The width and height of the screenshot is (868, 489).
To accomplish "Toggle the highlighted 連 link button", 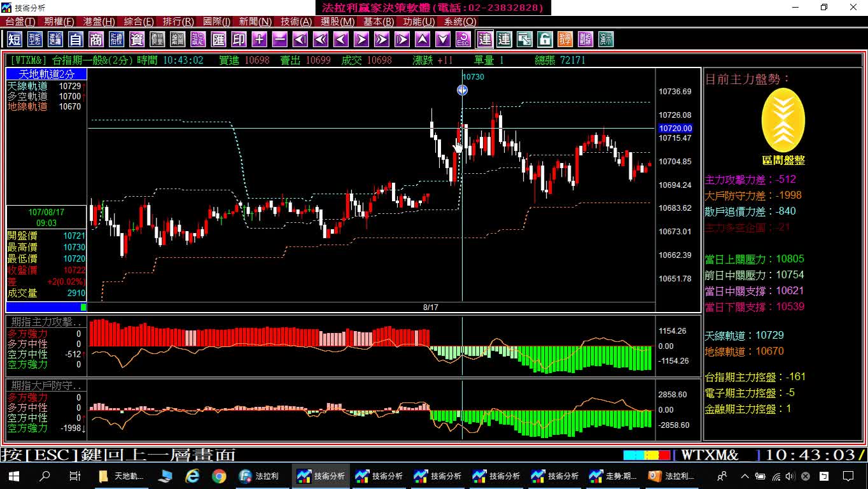I will [x=485, y=39].
